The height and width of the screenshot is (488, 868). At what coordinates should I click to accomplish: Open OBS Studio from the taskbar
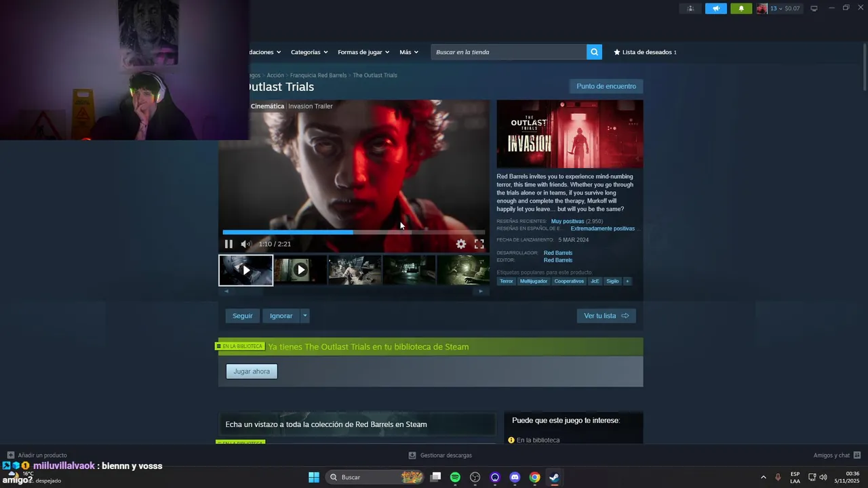(475, 477)
